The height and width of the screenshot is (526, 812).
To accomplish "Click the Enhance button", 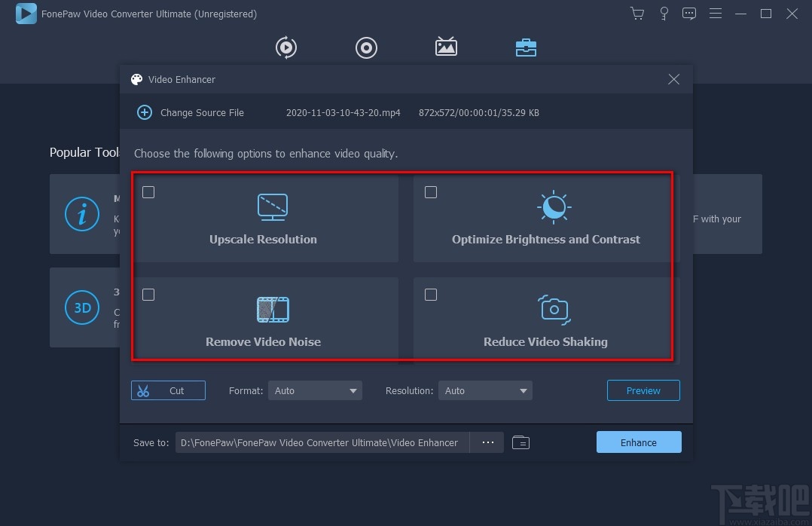I will (639, 442).
